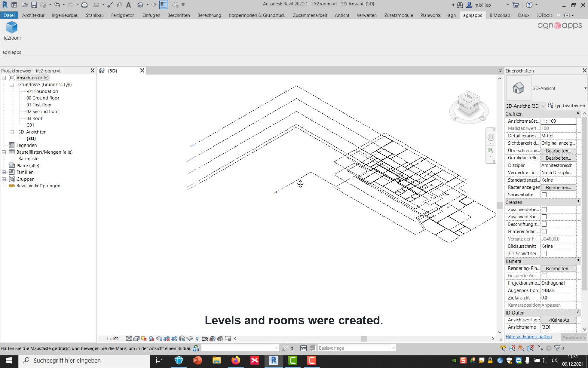Open the 00 Ground floor plan

coord(43,98)
